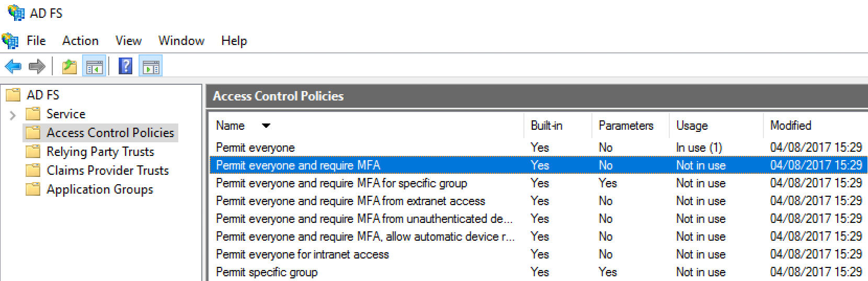
Task: Click the Application Groups folder icon
Action: pos(33,189)
